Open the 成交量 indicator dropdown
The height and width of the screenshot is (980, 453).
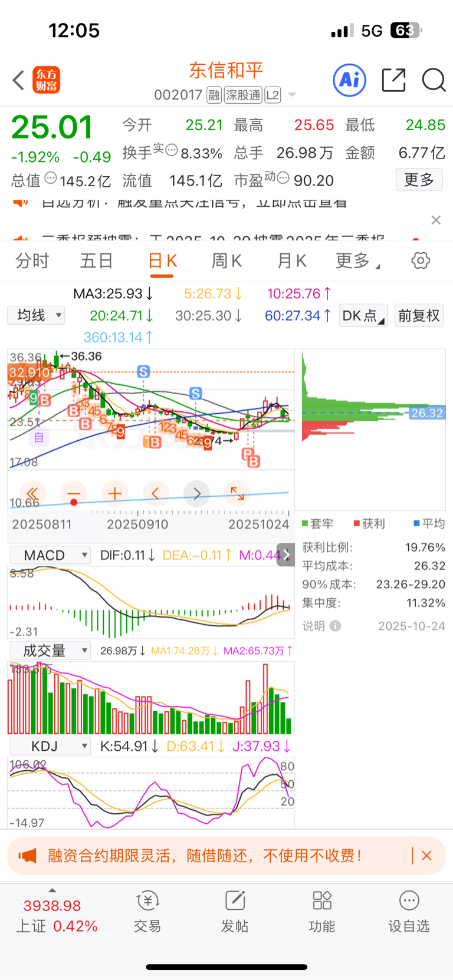50,651
